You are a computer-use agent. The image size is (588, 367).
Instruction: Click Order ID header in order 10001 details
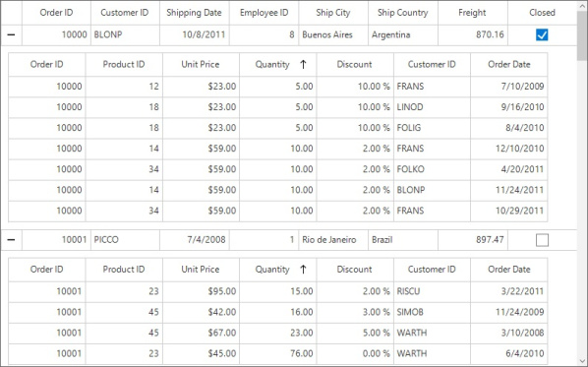47,270
